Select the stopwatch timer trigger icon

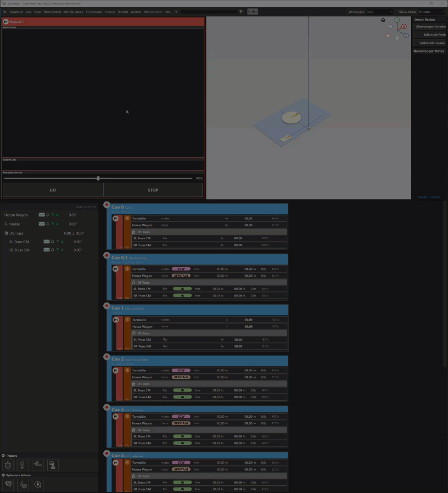tap(7, 465)
